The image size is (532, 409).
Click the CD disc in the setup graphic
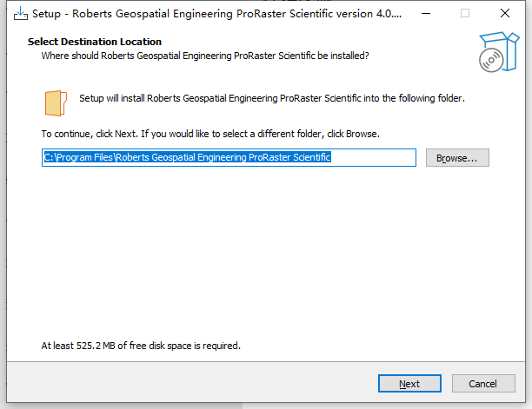click(490, 59)
